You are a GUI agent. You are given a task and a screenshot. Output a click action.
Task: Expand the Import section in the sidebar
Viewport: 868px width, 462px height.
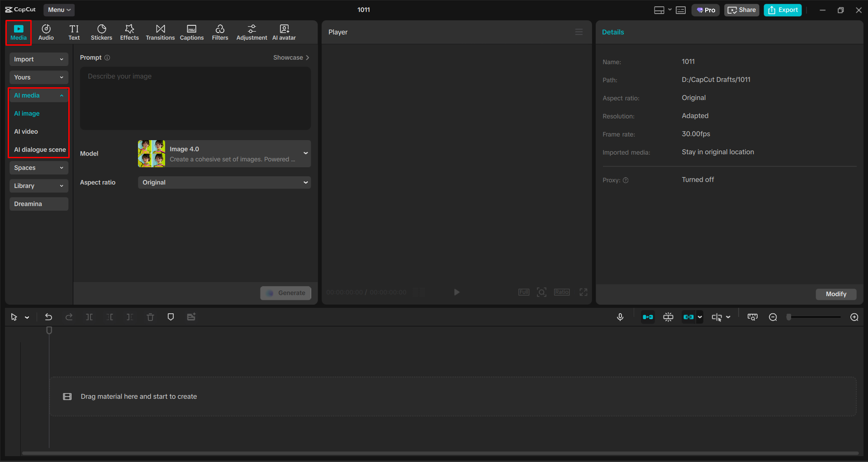click(x=38, y=59)
